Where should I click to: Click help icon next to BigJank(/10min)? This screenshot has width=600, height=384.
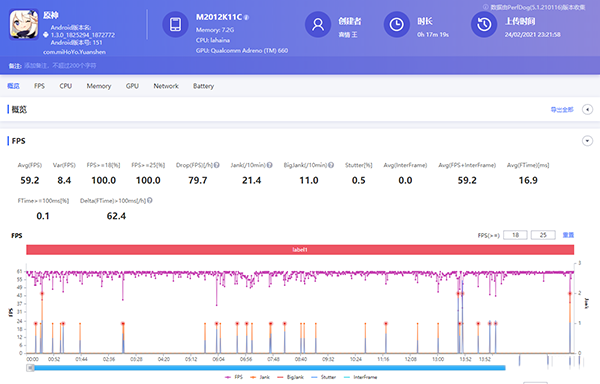tap(331, 165)
